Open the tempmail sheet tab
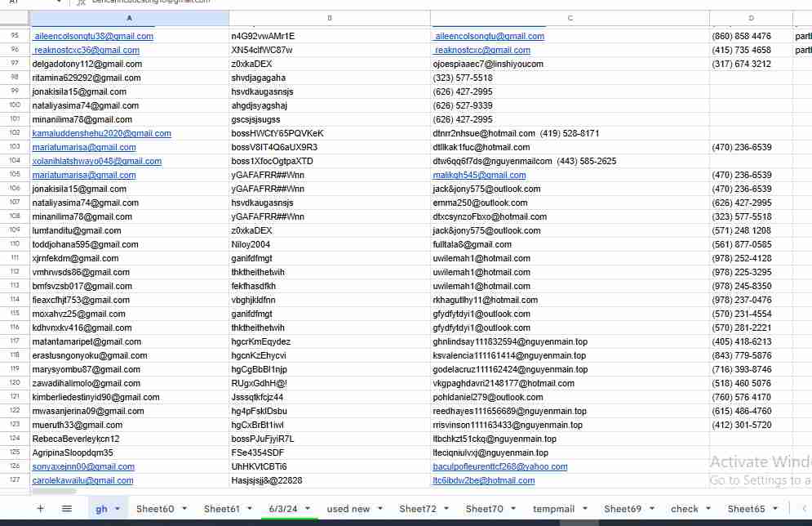This screenshot has height=526, width=812. click(x=553, y=509)
